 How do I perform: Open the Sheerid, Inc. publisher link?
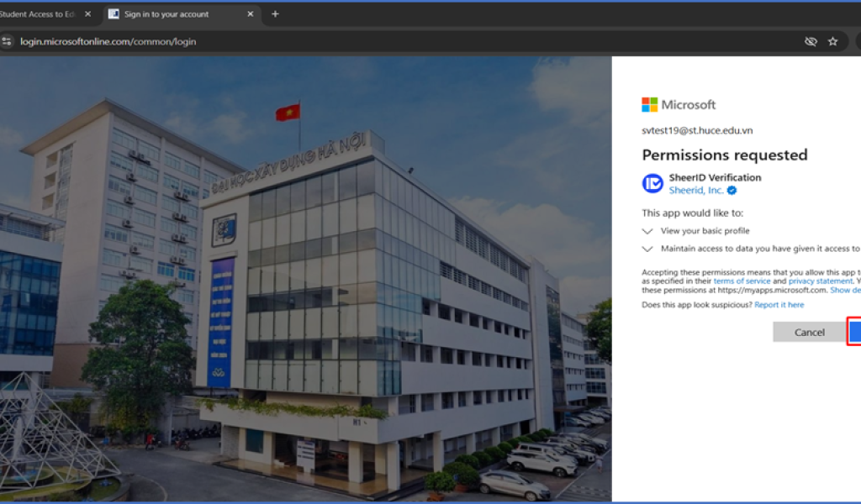(x=696, y=191)
